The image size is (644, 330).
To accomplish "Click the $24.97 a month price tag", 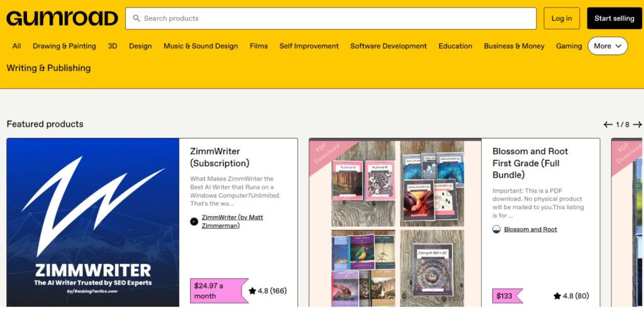I will [x=219, y=290].
